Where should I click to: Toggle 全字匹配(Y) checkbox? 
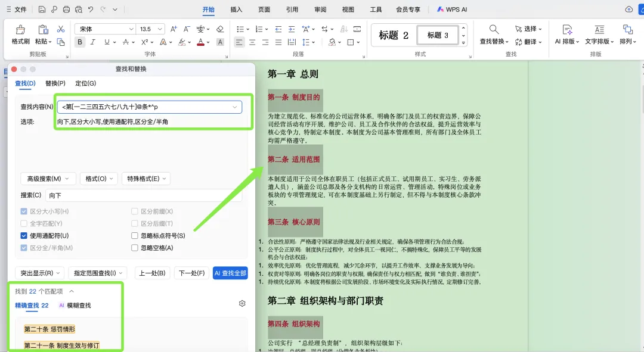24,223
